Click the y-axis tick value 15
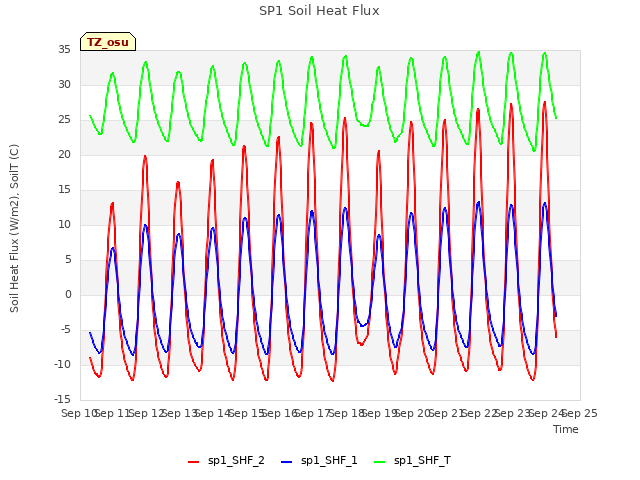This screenshot has width=640, height=480. point(64,189)
